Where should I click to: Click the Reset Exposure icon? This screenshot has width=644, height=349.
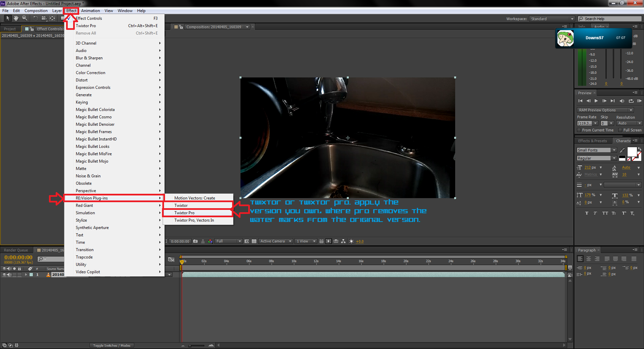(352, 241)
